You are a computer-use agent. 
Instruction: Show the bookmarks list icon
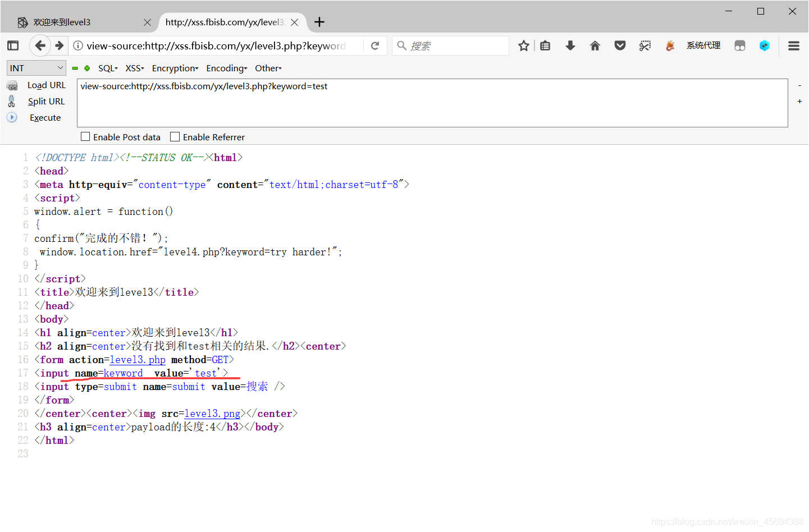545,45
